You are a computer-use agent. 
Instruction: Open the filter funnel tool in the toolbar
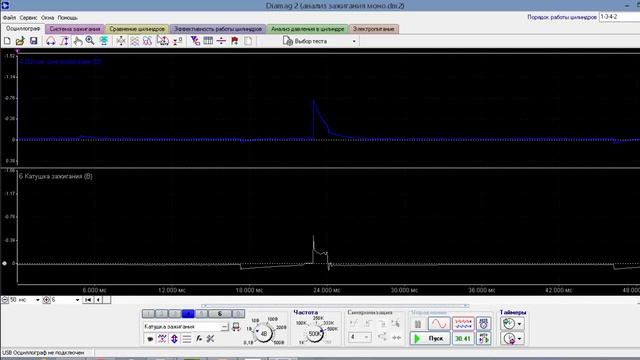point(195,41)
